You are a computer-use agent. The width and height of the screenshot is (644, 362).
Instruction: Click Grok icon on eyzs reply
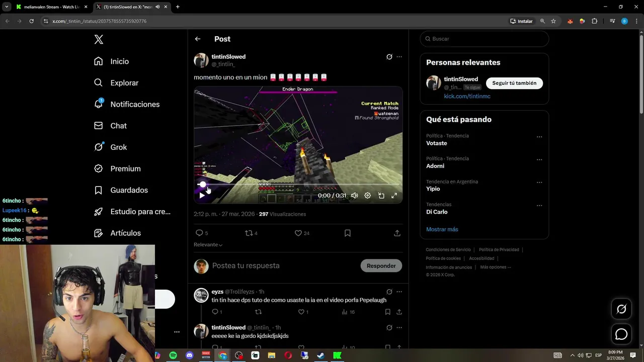389,292
